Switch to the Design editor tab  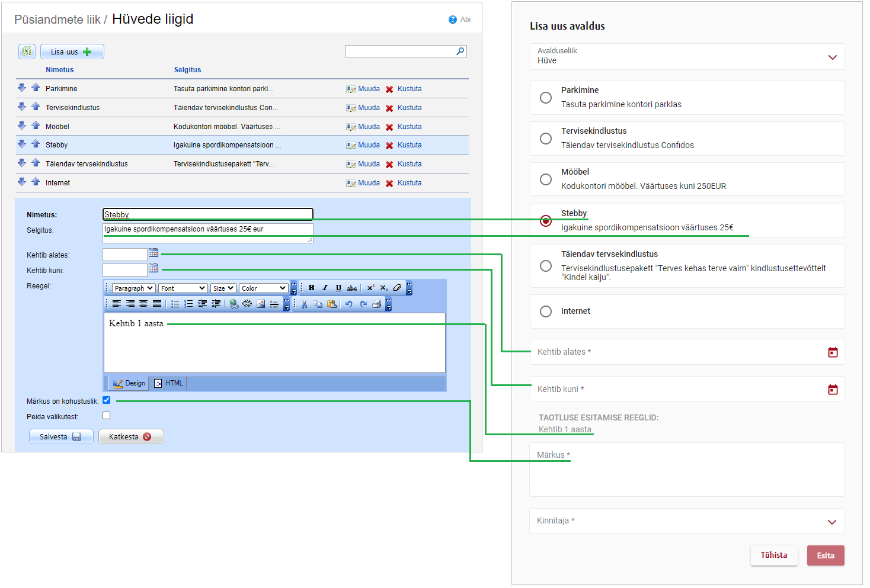click(x=129, y=383)
